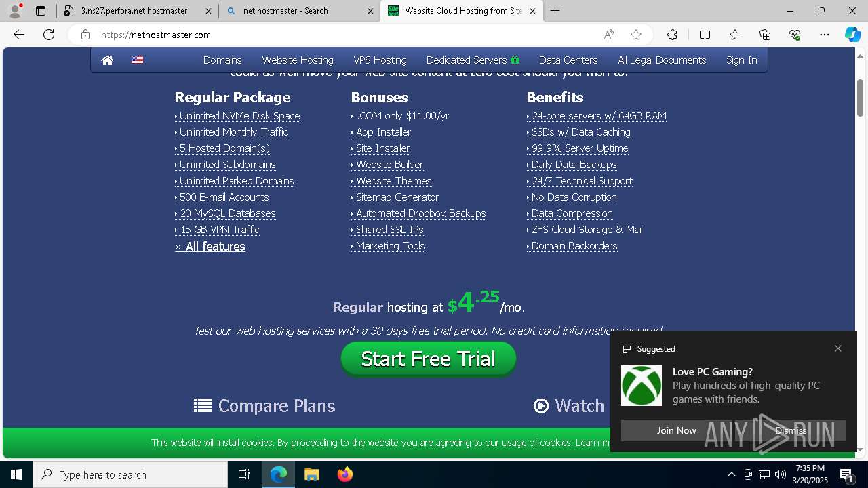Add page to favorites with star icon
This screenshot has height=488, width=868.
tap(636, 35)
